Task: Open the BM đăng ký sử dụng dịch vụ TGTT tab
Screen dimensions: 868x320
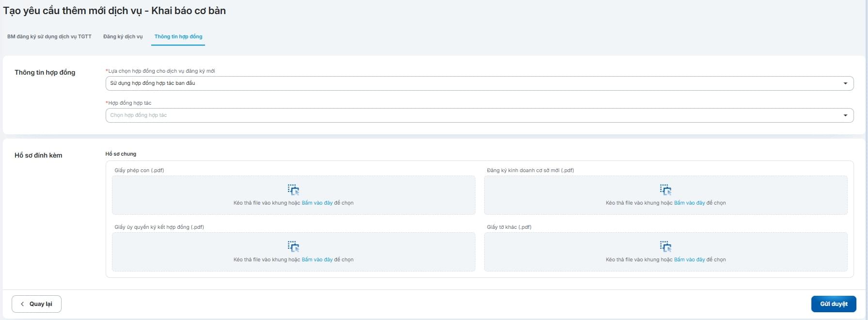Action: (49, 37)
